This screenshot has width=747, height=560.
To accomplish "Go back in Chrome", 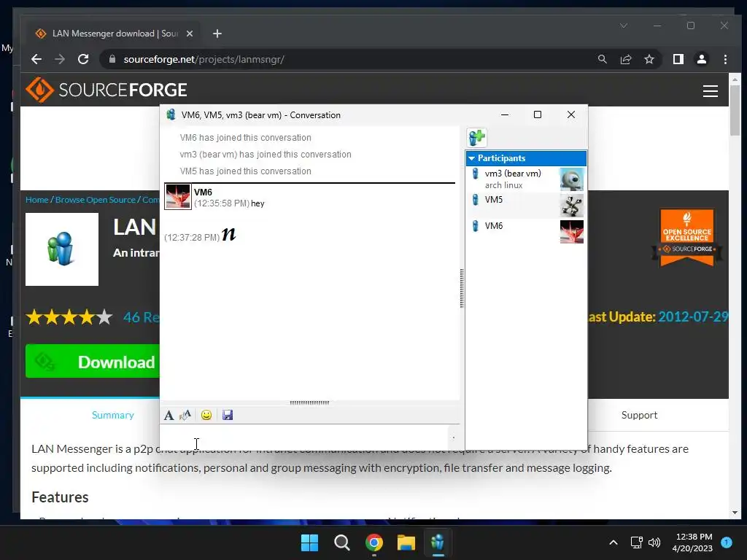I will click(36, 59).
